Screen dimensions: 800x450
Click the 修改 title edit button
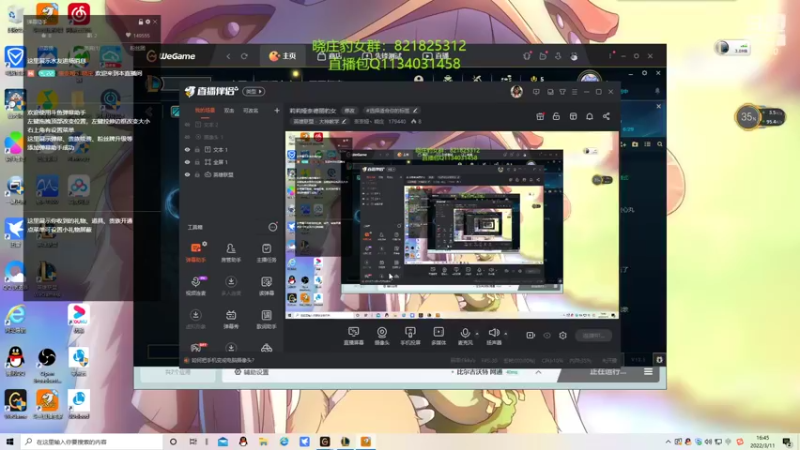pyautogui.click(x=349, y=110)
